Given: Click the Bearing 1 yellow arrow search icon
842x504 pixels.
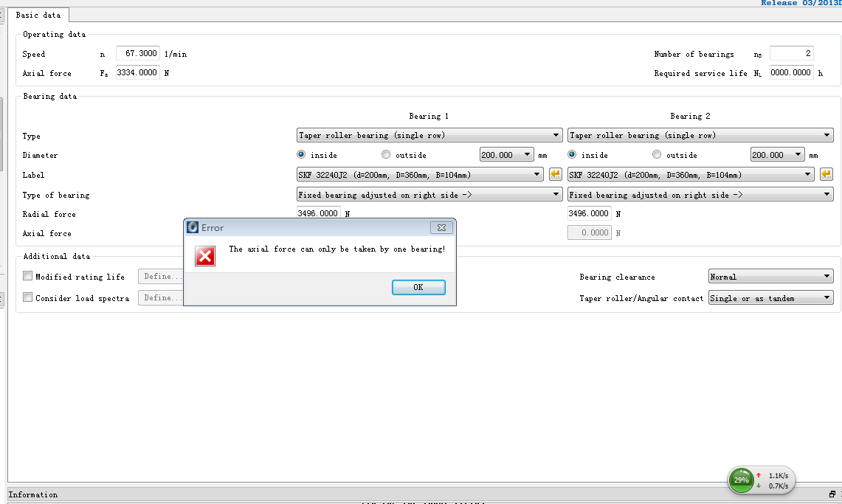Looking at the screenshot, I should (555, 174).
